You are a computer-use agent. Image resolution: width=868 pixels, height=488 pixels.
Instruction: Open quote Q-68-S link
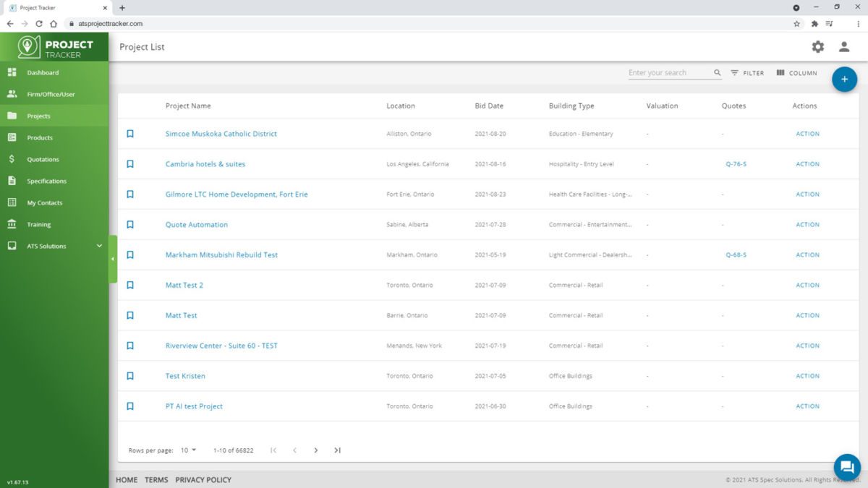(x=736, y=255)
